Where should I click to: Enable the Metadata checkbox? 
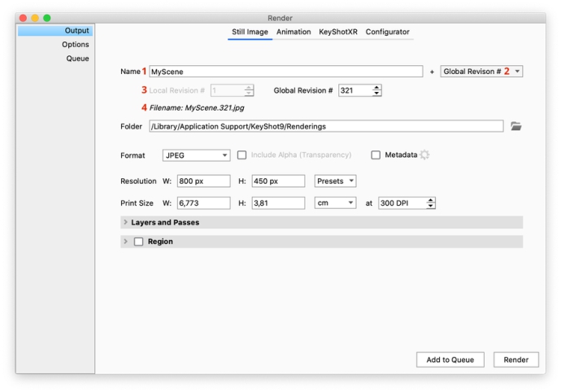[x=376, y=155]
